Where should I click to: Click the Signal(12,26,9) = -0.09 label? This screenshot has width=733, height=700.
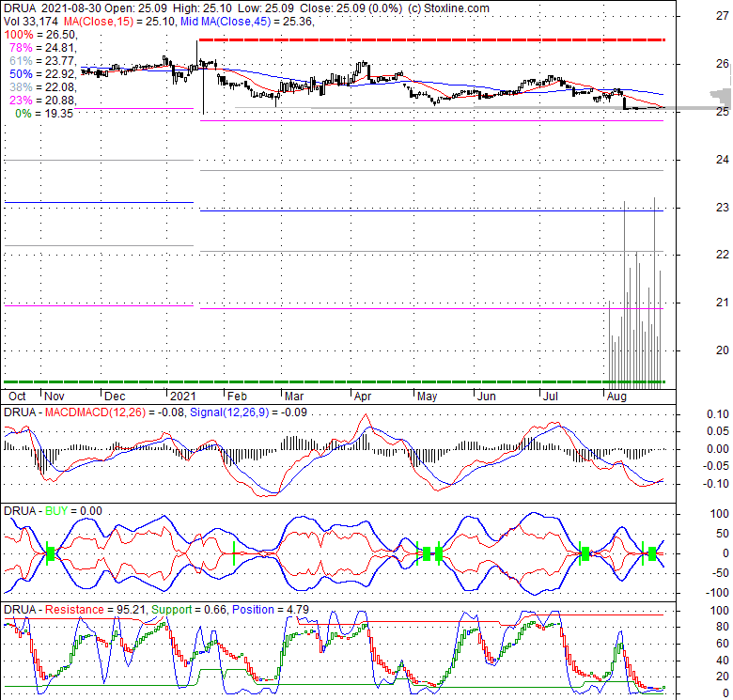click(x=248, y=412)
